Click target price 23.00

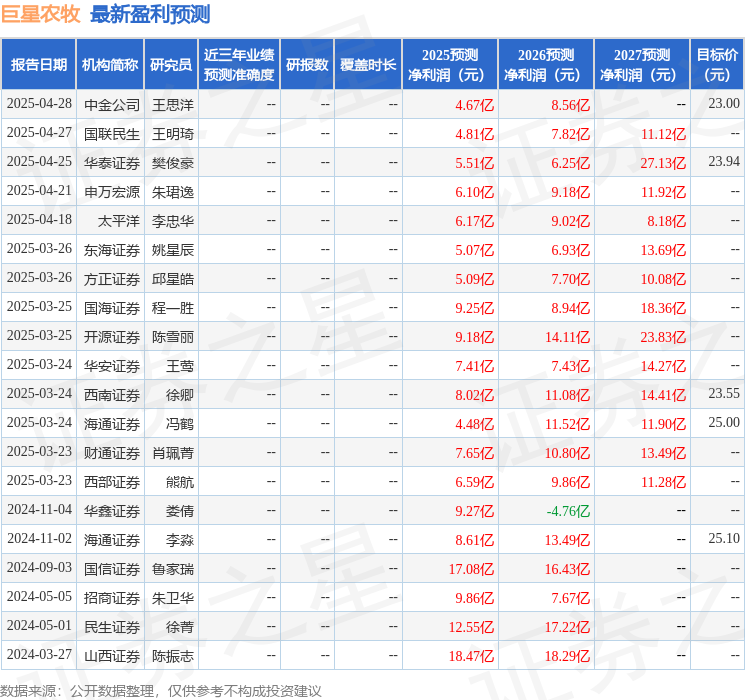click(x=724, y=104)
